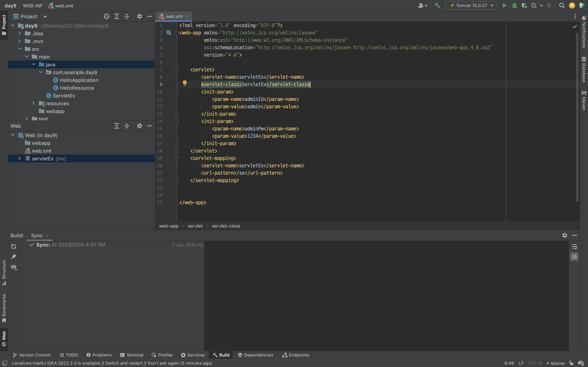Click the IntelliJ update notification in status bar
Viewport: 588px width, 367px height.
(x=112, y=363)
